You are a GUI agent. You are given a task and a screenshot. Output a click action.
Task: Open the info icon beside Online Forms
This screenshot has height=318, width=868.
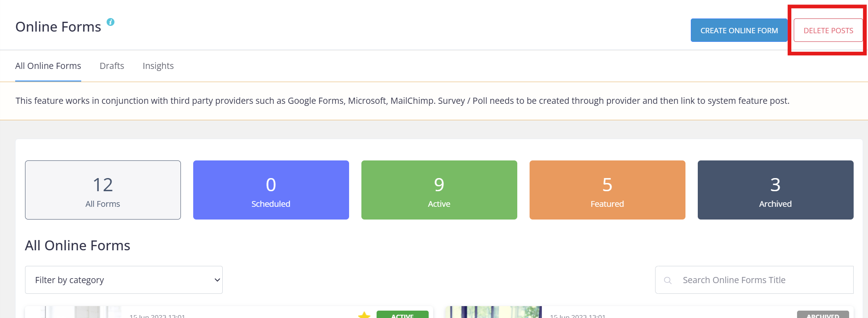(x=110, y=22)
